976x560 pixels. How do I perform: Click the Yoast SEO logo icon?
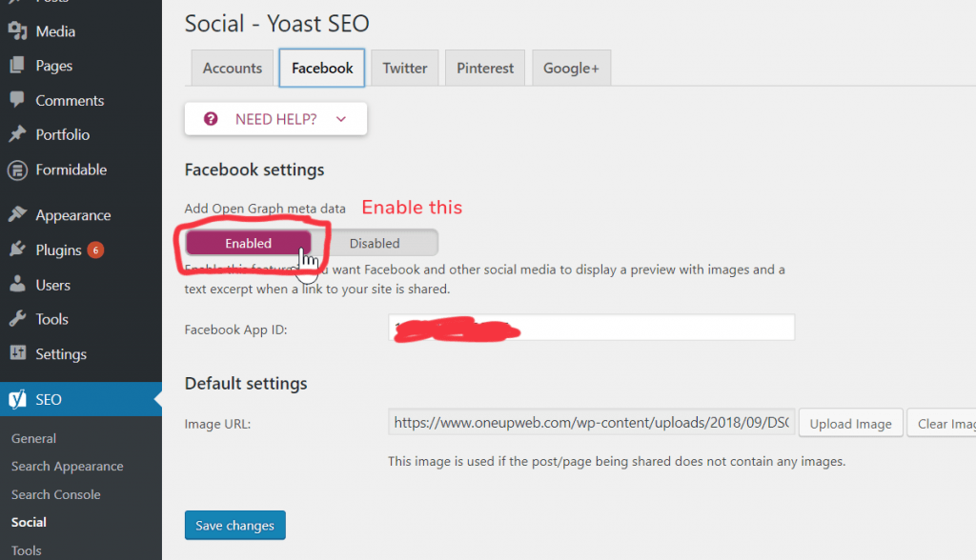pos(17,399)
